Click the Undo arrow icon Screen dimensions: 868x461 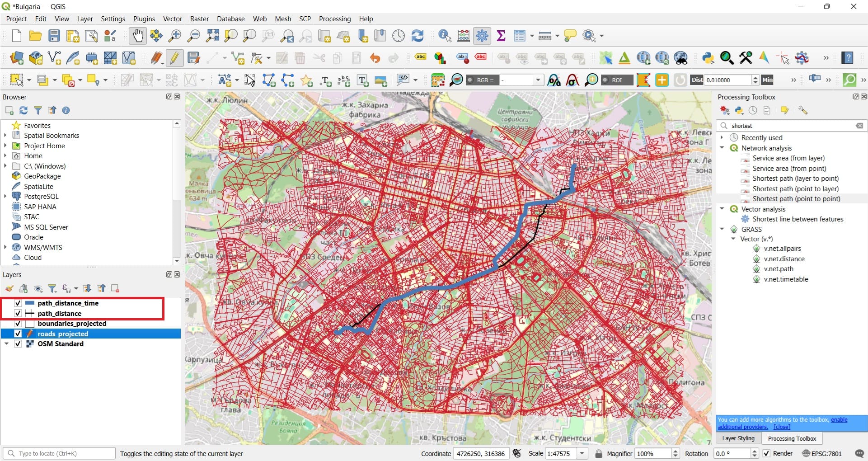(375, 58)
